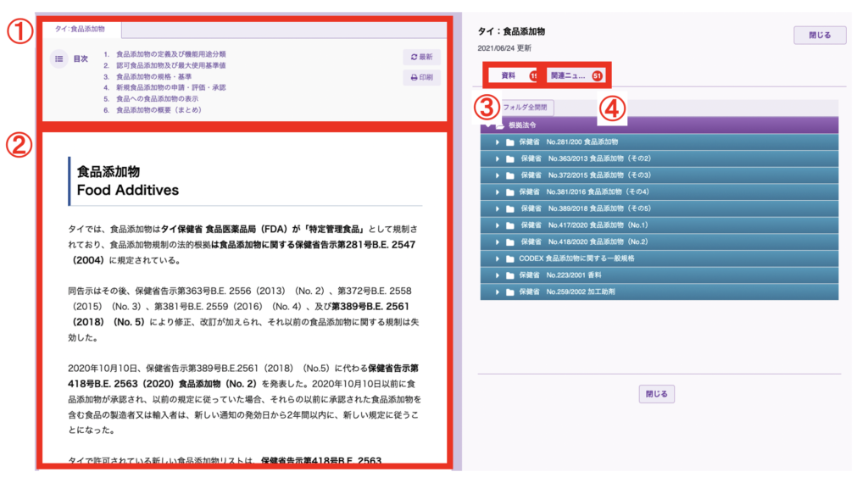Click the red 51 badge on 関連ニュース
The image size is (868, 483).
(x=598, y=76)
